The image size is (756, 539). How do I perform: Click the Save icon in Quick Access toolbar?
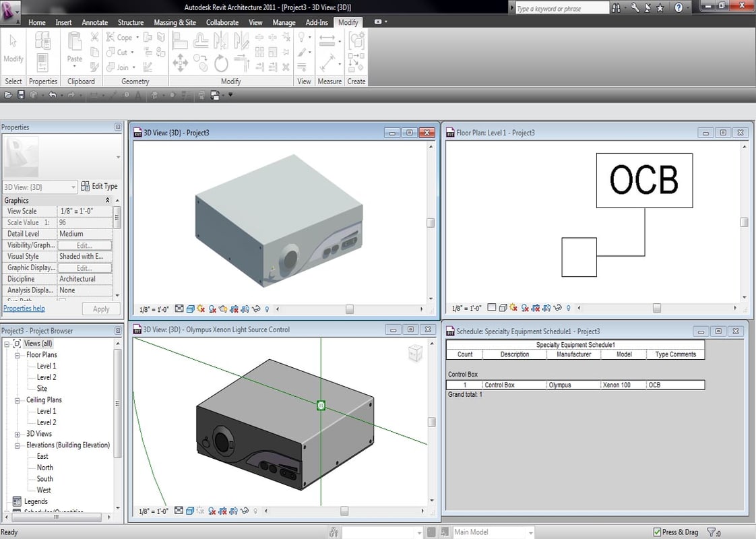coord(21,95)
